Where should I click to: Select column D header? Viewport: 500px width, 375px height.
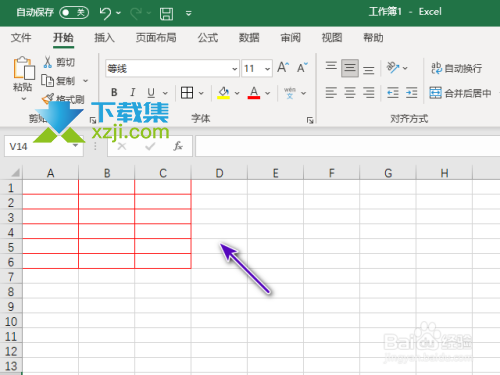tap(219, 173)
